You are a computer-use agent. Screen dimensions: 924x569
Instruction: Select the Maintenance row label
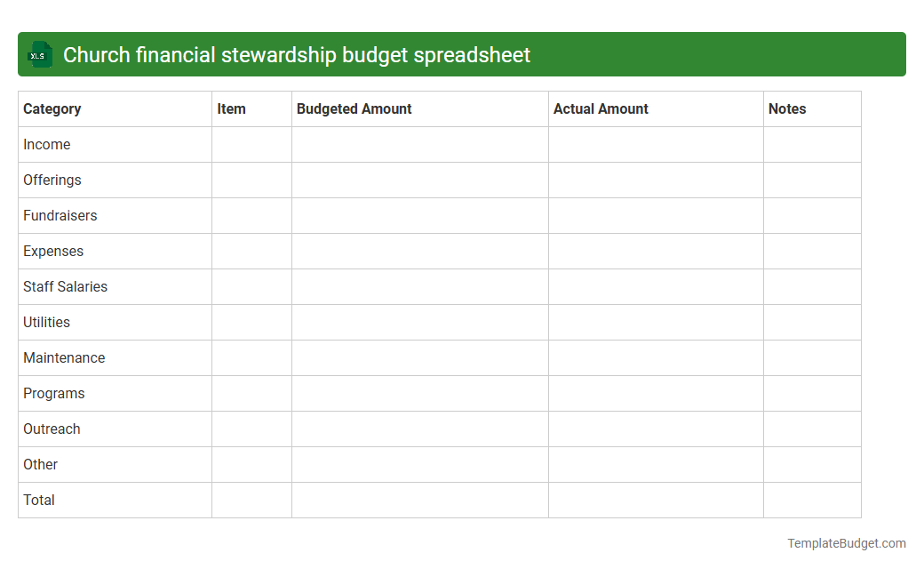pos(64,357)
